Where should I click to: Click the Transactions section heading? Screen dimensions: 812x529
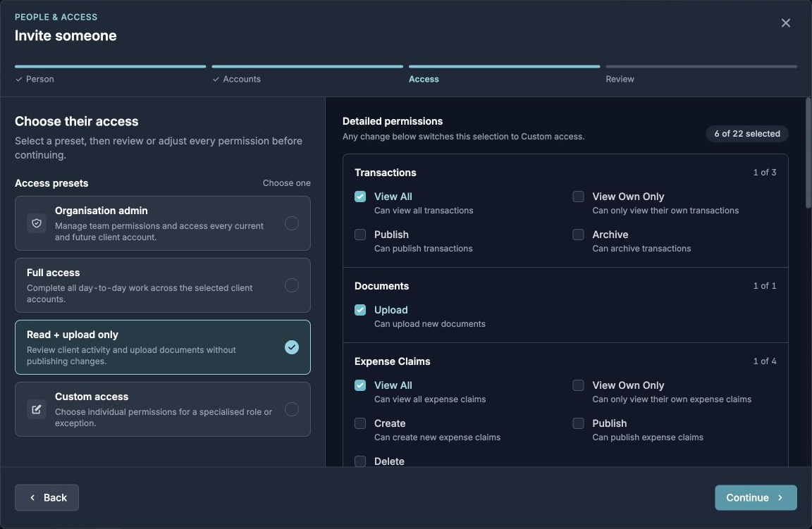386,173
